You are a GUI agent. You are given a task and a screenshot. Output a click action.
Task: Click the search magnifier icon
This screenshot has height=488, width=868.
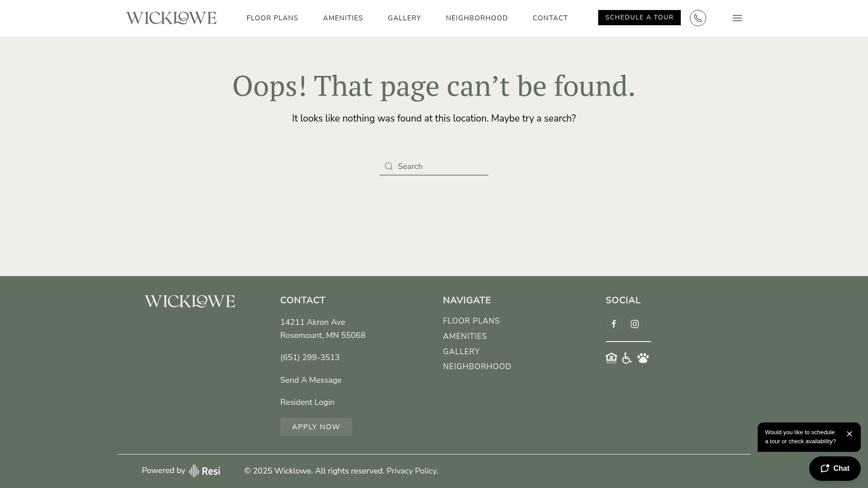click(388, 166)
